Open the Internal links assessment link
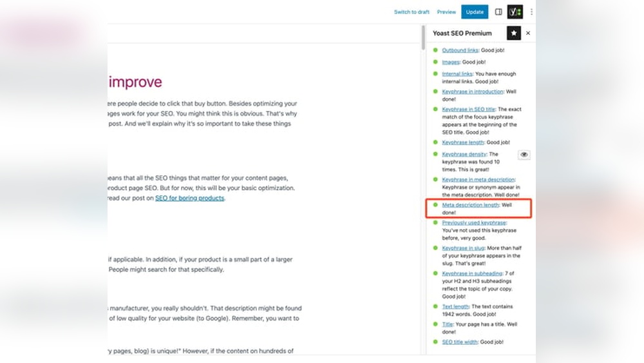 [x=457, y=74]
